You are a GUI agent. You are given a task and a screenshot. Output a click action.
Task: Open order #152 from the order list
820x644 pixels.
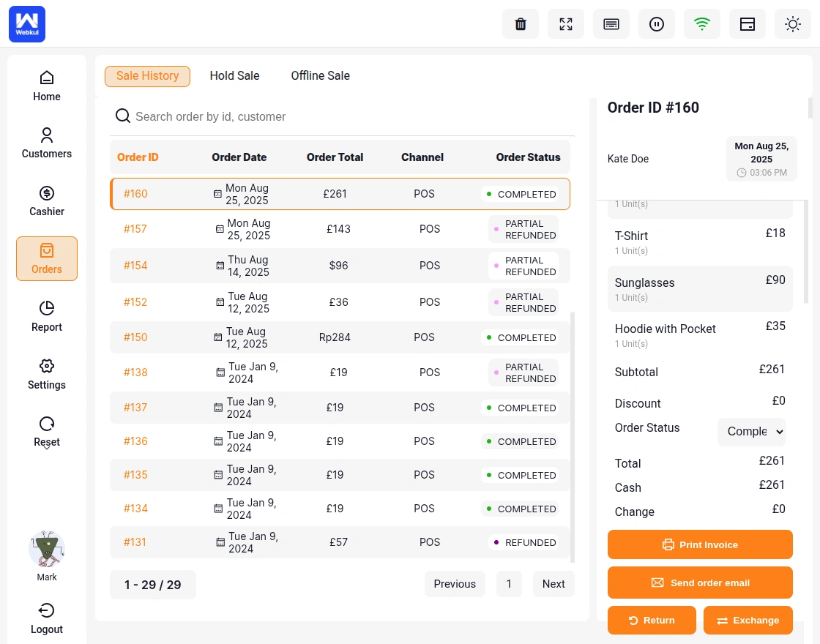coord(135,302)
